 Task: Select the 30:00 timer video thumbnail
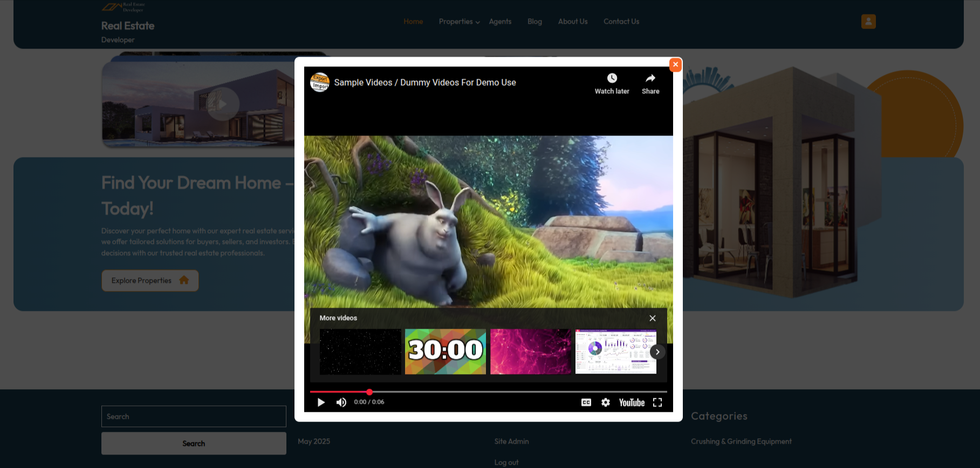pyautogui.click(x=446, y=351)
